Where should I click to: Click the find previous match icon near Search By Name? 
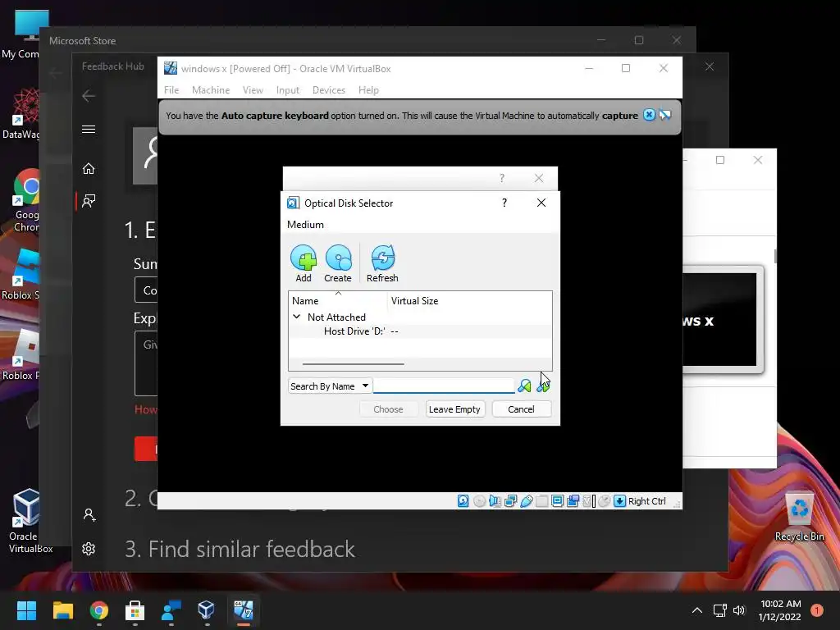click(x=524, y=386)
